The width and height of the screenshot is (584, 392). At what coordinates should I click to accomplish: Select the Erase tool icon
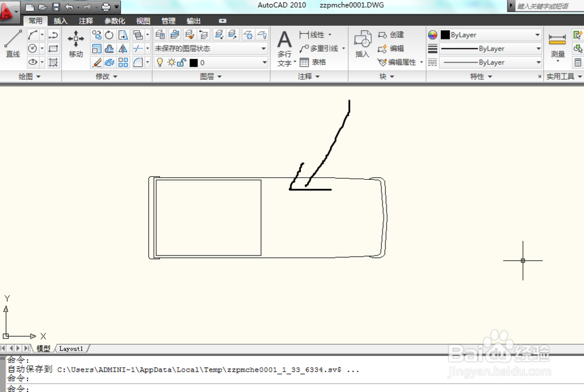coord(96,62)
